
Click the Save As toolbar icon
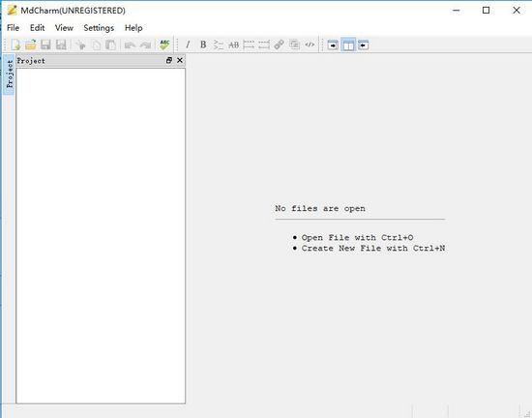pyautogui.click(x=61, y=45)
